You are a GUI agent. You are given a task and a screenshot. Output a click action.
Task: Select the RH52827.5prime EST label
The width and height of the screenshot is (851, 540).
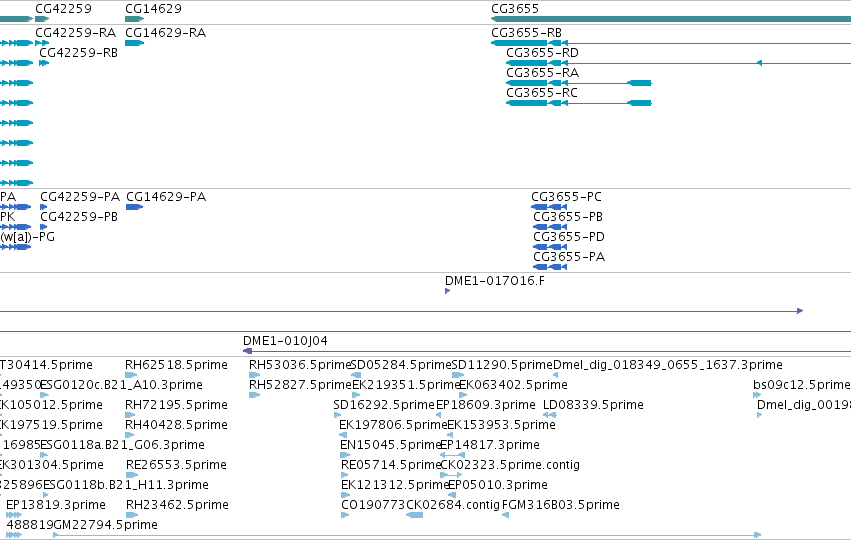click(x=300, y=385)
